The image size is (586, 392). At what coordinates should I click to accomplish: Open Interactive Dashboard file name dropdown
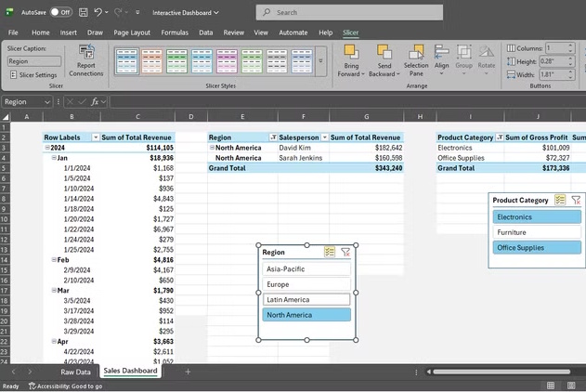186,13
